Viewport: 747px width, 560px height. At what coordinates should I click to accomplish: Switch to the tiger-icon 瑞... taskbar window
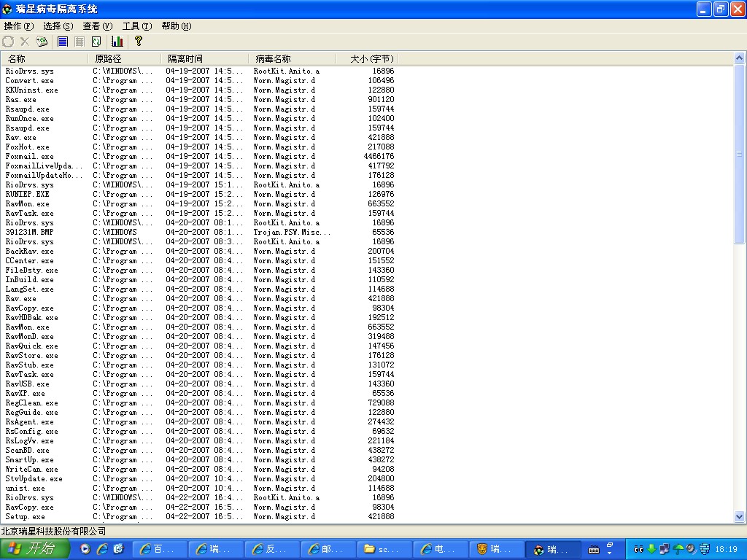pyautogui.click(x=497, y=549)
